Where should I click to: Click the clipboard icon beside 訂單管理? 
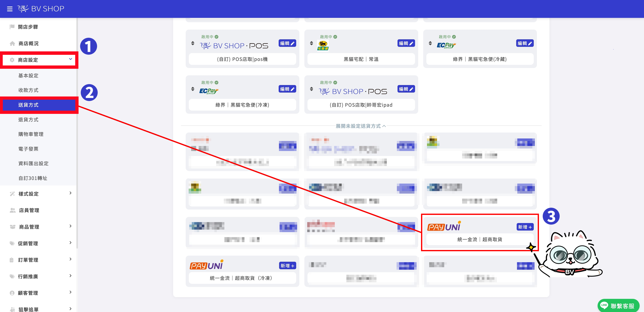pyautogui.click(x=12, y=260)
